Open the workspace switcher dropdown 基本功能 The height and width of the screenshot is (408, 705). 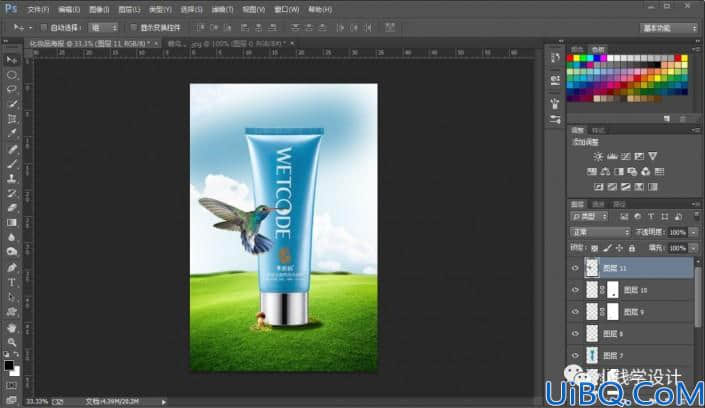pyautogui.click(x=669, y=28)
